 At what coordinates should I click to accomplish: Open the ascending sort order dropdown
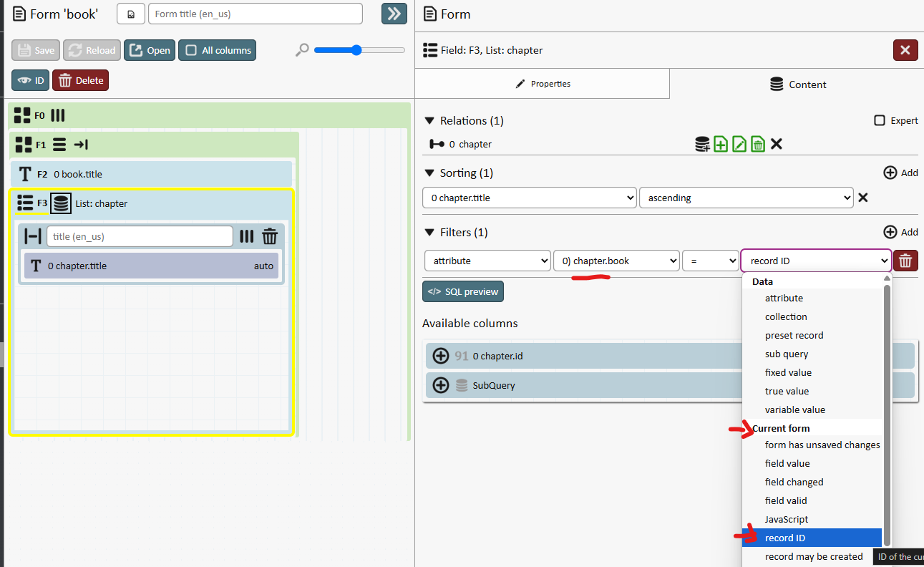click(x=745, y=198)
